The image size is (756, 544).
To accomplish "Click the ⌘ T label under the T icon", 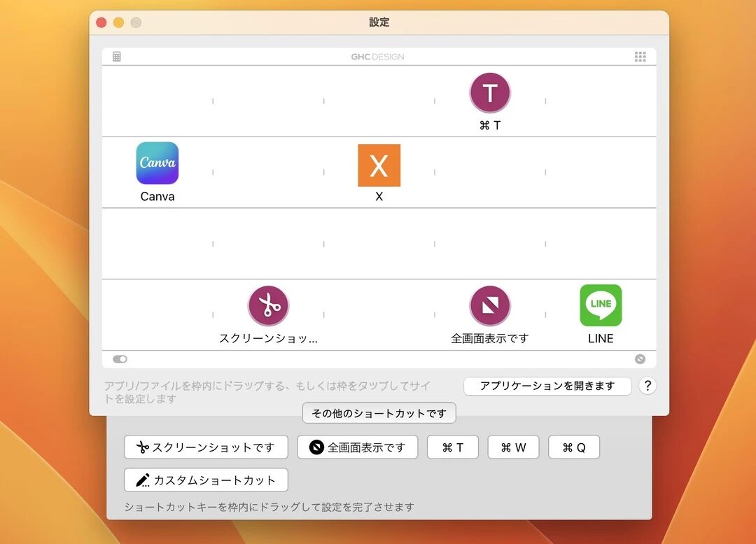I will (490, 125).
